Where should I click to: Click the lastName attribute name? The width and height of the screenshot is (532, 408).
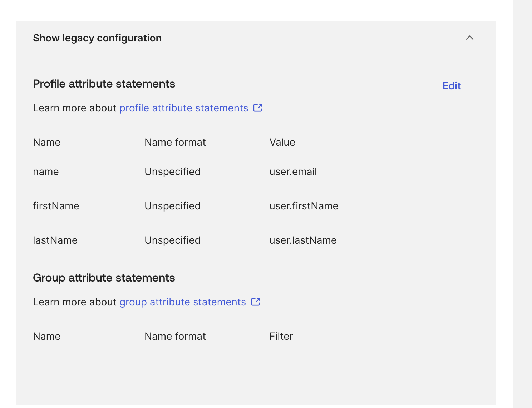(x=55, y=240)
